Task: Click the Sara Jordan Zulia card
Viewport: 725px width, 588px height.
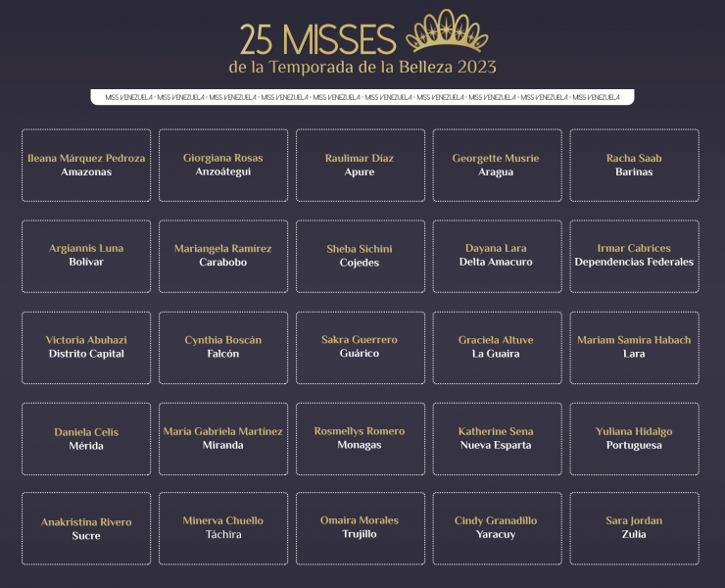Action: pos(635,528)
